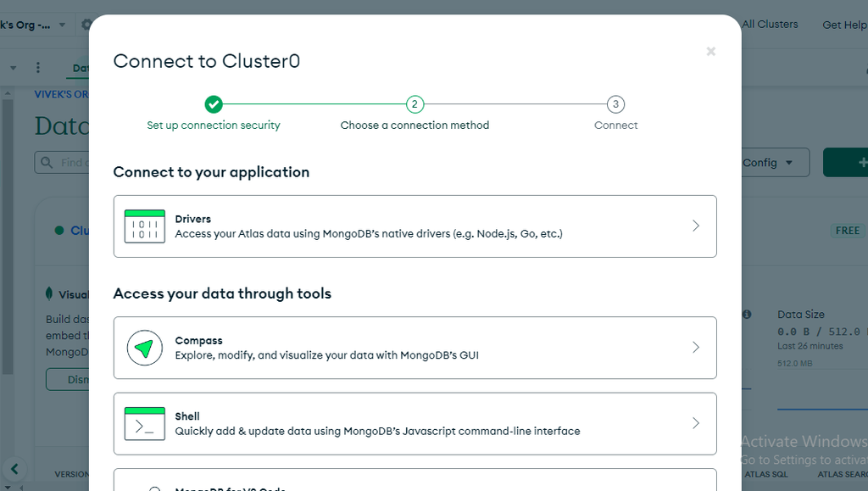
Task: Click the search magnifier in Find field
Action: (x=47, y=163)
